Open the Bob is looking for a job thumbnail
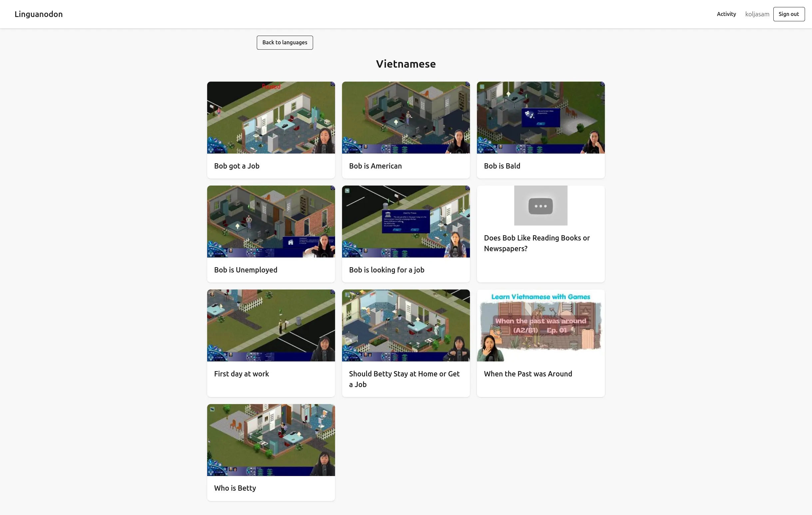 pos(406,221)
